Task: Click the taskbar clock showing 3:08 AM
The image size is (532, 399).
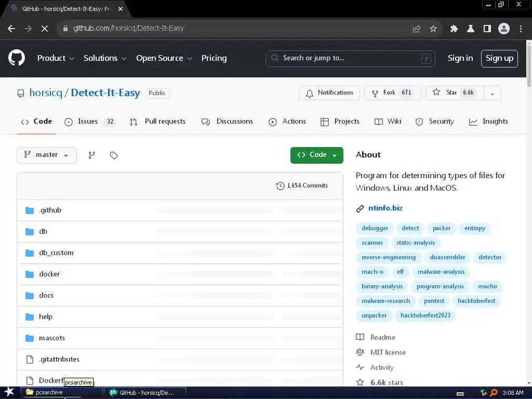Action: [x=513, y=393]
